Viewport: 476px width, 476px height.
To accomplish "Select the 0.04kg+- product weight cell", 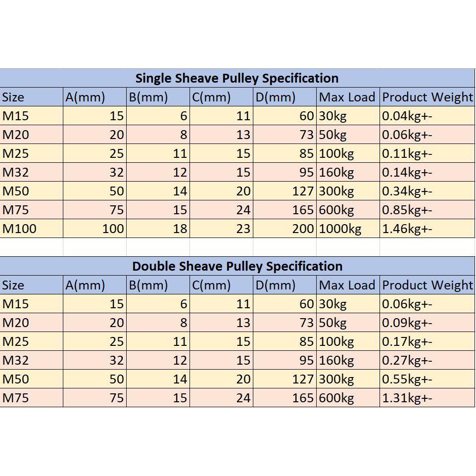I will pos(427,116).
